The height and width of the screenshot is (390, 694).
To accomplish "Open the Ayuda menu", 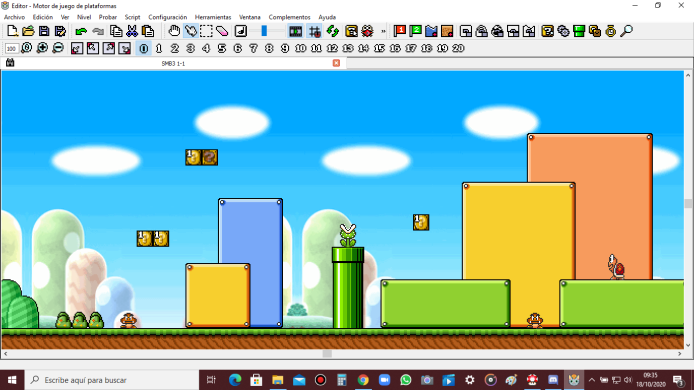I will tap(327, 17).
